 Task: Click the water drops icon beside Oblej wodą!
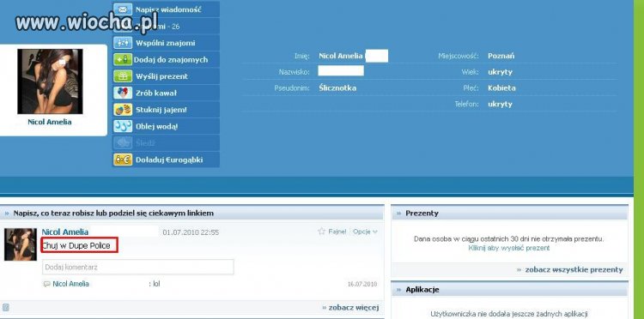point(123,126)
